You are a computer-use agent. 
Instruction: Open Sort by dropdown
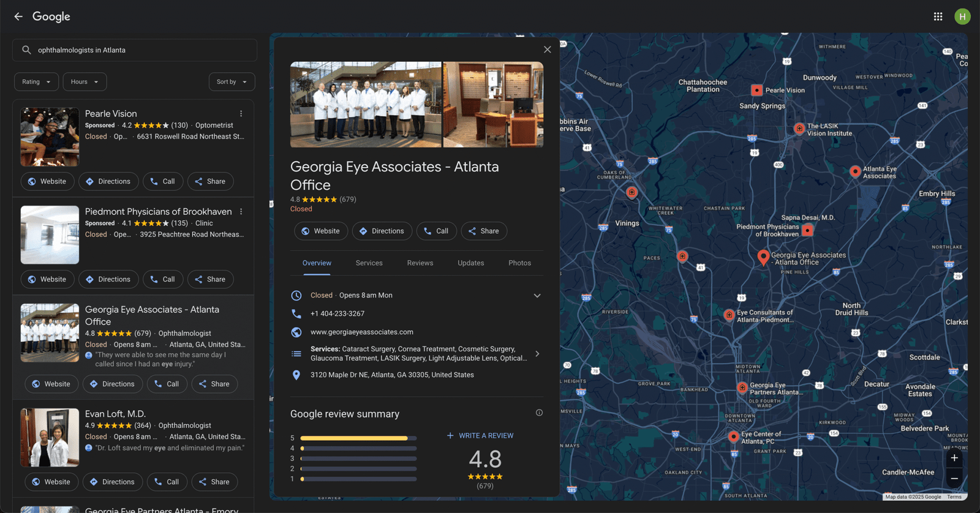click(232, 82)
